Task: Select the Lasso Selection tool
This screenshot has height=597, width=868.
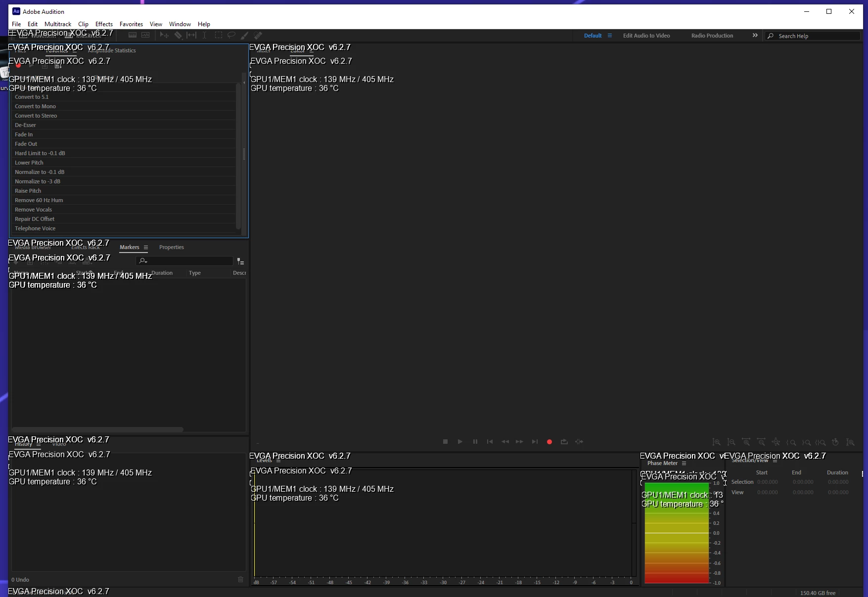Action: 231,36
